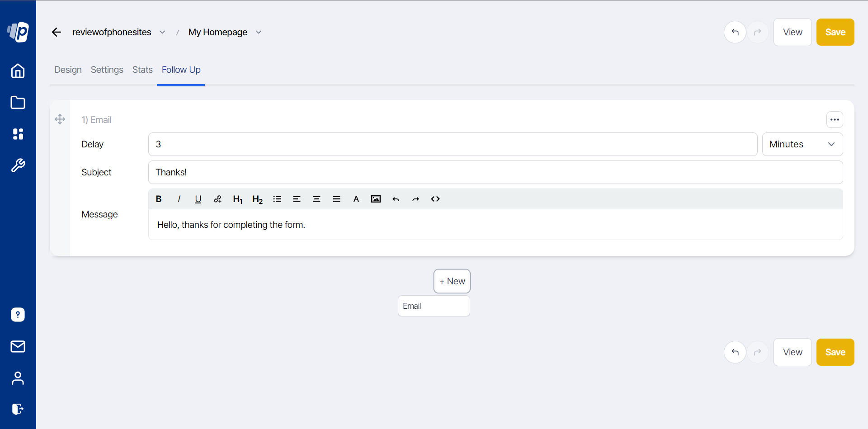This screenshot has height=429, width=868.
Task: Insert an image into the message
Action: click(x=376, y=199)
